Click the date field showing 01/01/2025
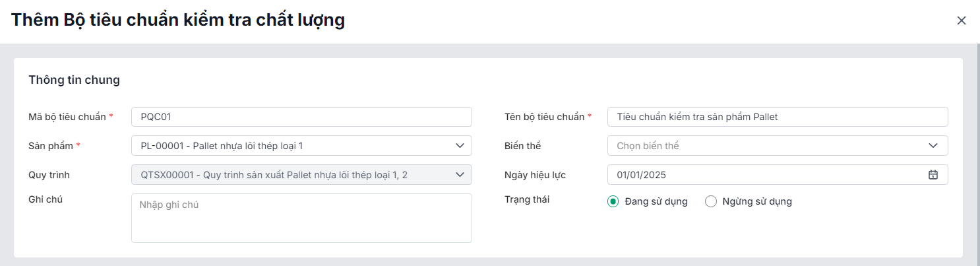980x266 pixels. click(758, 175)
